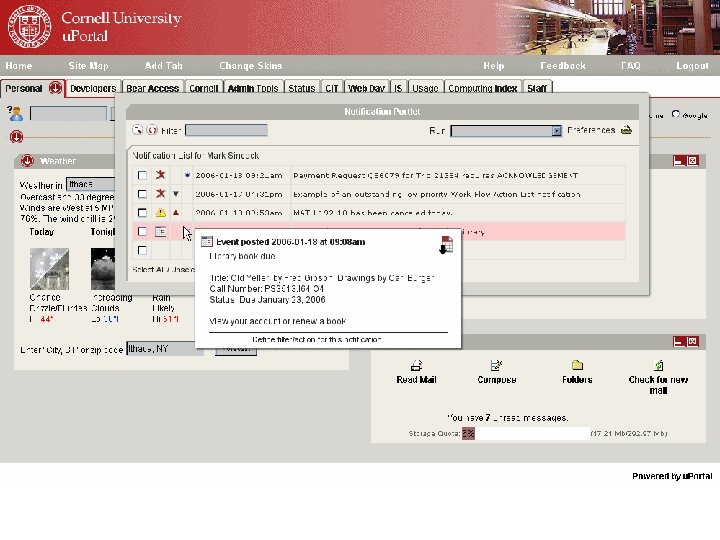Click dark down-triangle priority icon on Work Flow row
Screen dimensions: 720x540
pos(176,194)
